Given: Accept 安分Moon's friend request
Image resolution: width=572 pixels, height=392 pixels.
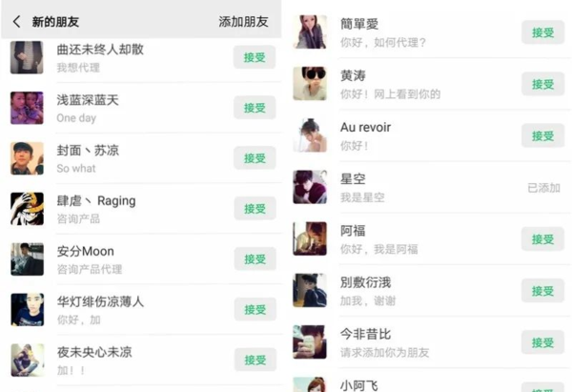Looking at the screenshot, I should point(255,259).
